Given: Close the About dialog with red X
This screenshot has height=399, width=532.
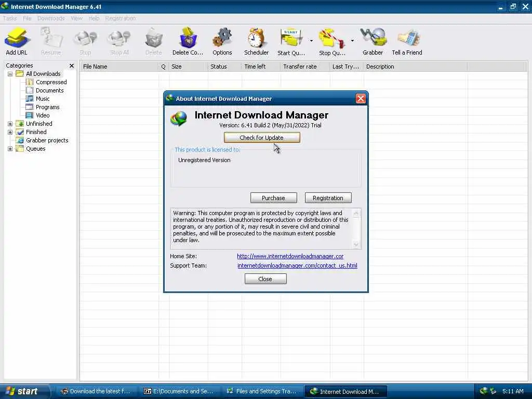Looking at the screenshot, I should pyautogui.click(x=361, y=99).
